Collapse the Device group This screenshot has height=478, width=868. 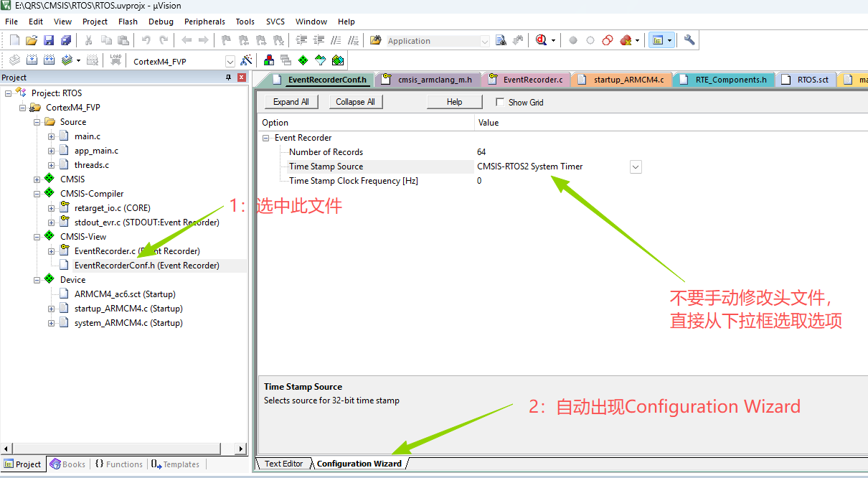37,280
